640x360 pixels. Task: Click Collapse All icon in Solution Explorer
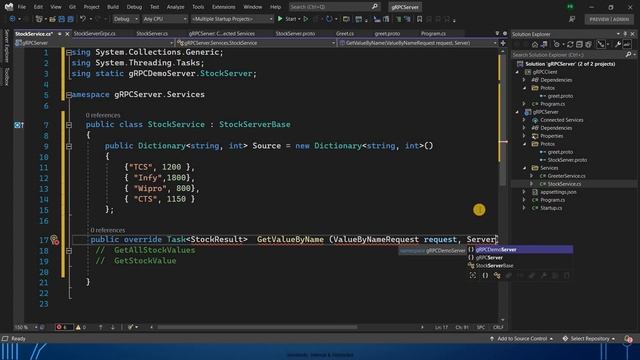pos(579,44)
